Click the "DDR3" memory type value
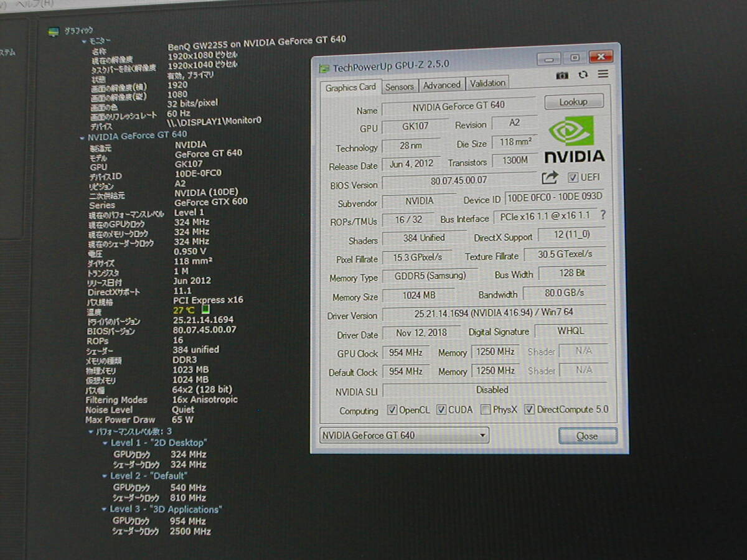This screenshot has width=747, height=560. (x=185, y=360)
